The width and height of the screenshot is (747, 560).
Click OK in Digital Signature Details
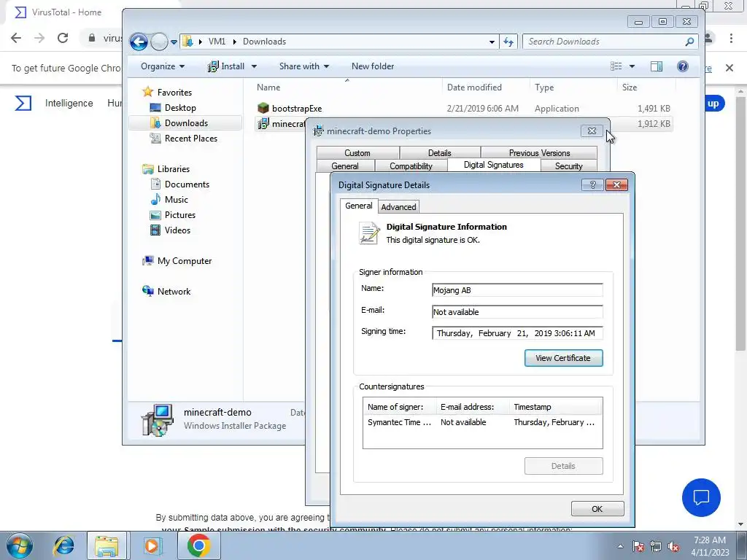click(x=597, y=509)
